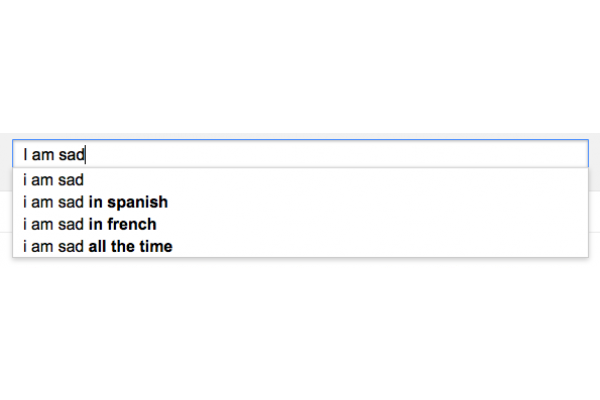Place cursor after 'sad' in the search box
The height and width of the screenshot is (400, 600).
pos(87,154)
